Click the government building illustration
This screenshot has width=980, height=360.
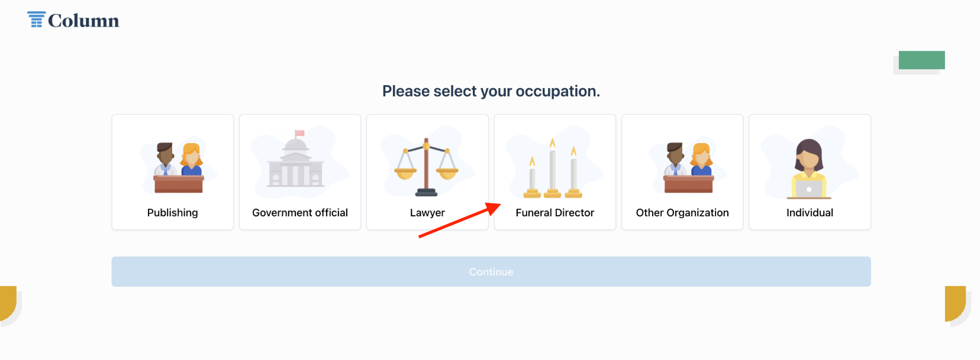point(296,158)
